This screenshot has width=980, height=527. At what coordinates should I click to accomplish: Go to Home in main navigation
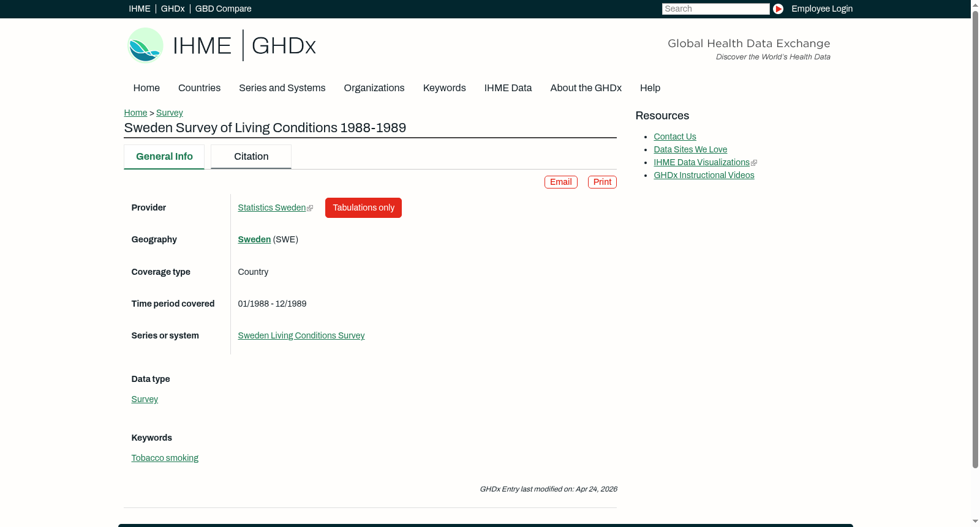(x=146, y=88)
